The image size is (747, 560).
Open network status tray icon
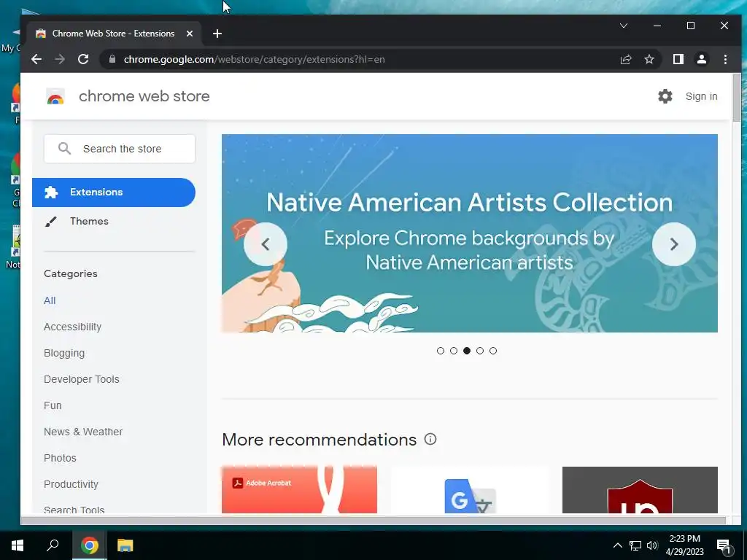tap(635, 545)
